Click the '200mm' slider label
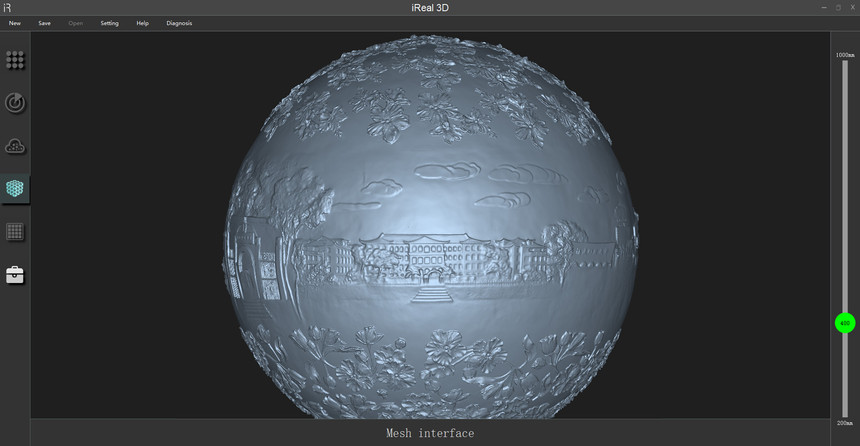Screen dimensions: 860x446 point(845,423)
